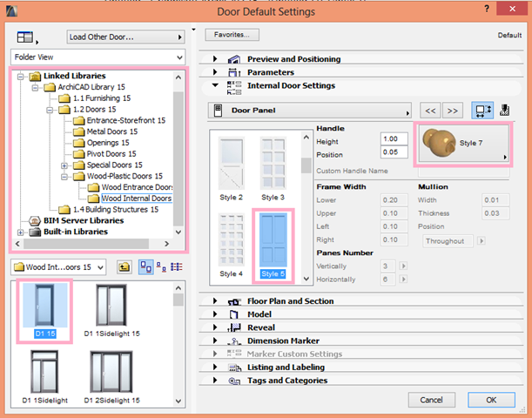
Task: Click the previous page arrows button
Action: (430, 111)
